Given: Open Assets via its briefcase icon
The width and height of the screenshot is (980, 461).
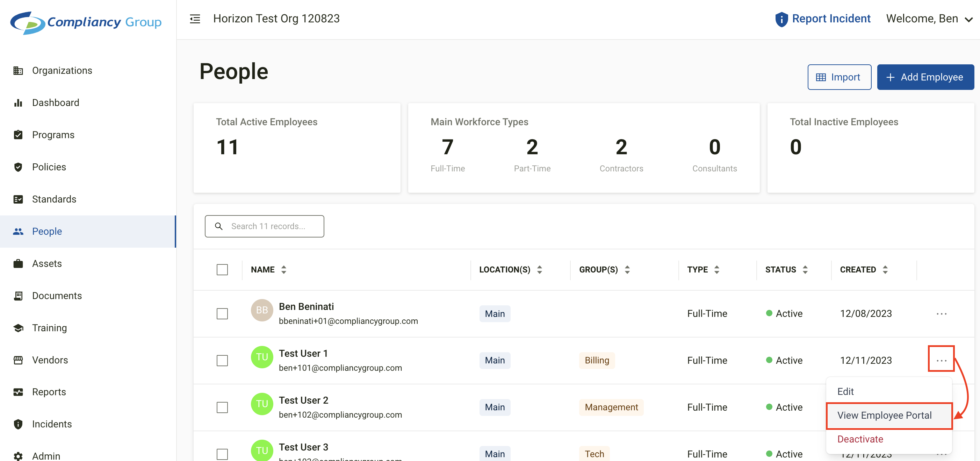Looking at the screenshot, I should coord(18,263).
